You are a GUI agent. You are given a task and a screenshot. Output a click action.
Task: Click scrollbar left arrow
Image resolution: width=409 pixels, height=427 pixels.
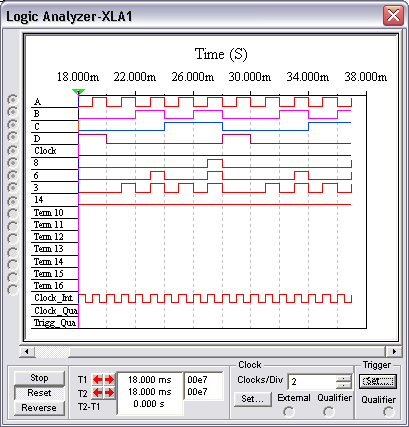click(27, 351)
